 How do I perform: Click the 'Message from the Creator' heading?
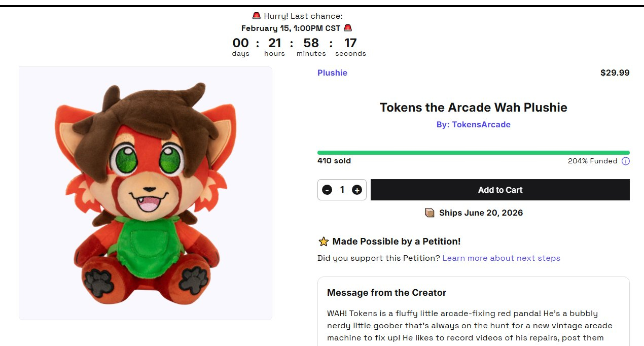pos(386,293)
